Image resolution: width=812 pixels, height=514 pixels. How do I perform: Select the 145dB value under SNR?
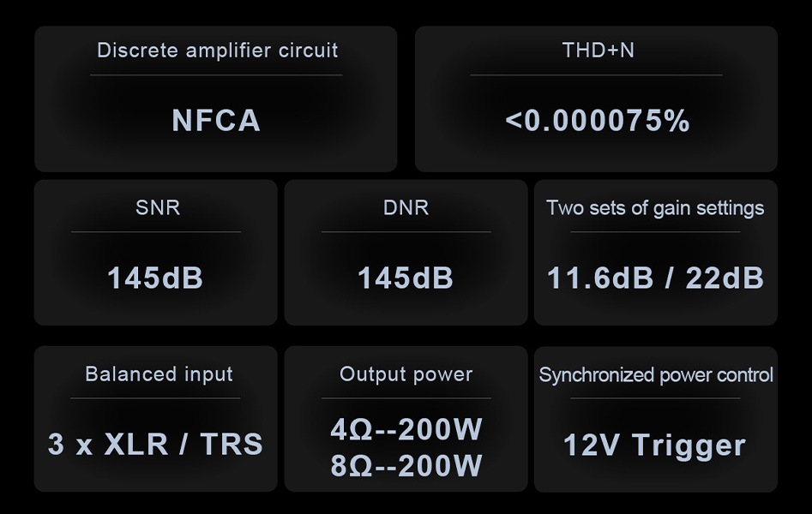155,278
